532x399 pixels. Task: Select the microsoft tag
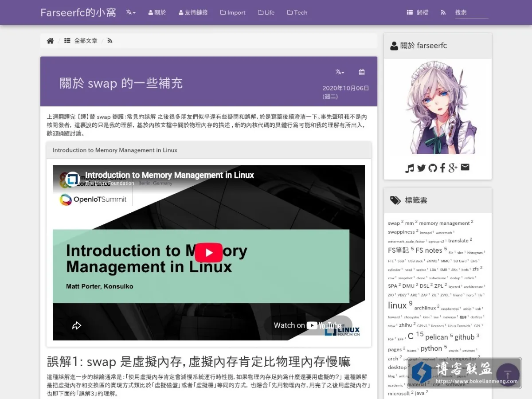399,394
